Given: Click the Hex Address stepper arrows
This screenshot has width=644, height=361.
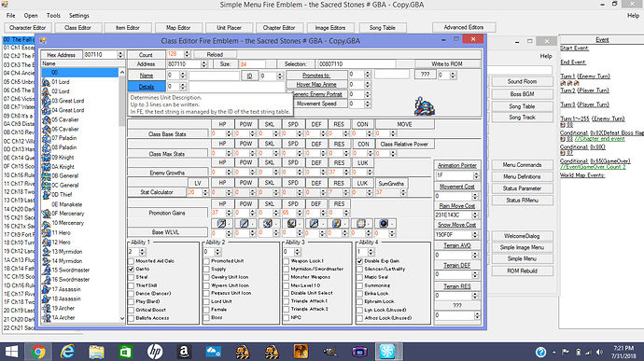Looking at the screenshot, I should pyautogui.click(x=120, y=55).
